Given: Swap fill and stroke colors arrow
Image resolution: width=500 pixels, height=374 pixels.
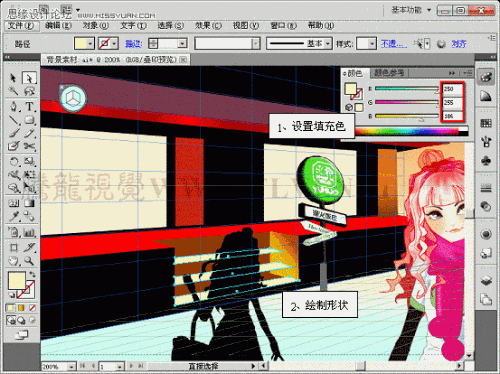Looking at the screenshot, I should pyautogui.click(x=32, y=274).
